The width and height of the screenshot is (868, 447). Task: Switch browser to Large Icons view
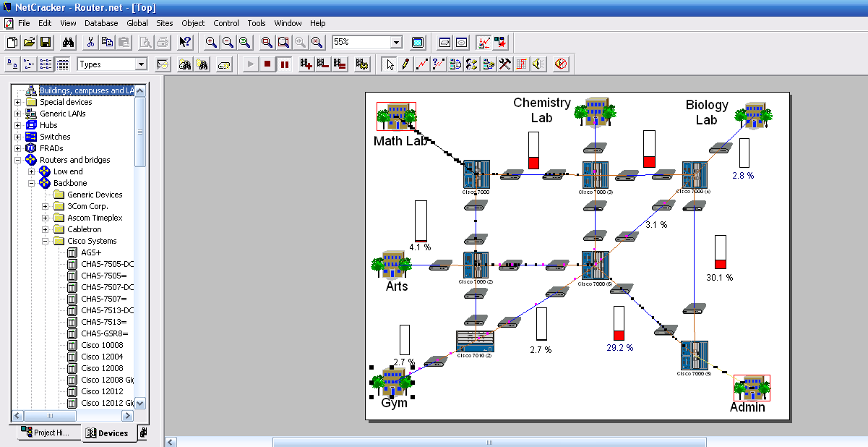(x=12, y=64)
